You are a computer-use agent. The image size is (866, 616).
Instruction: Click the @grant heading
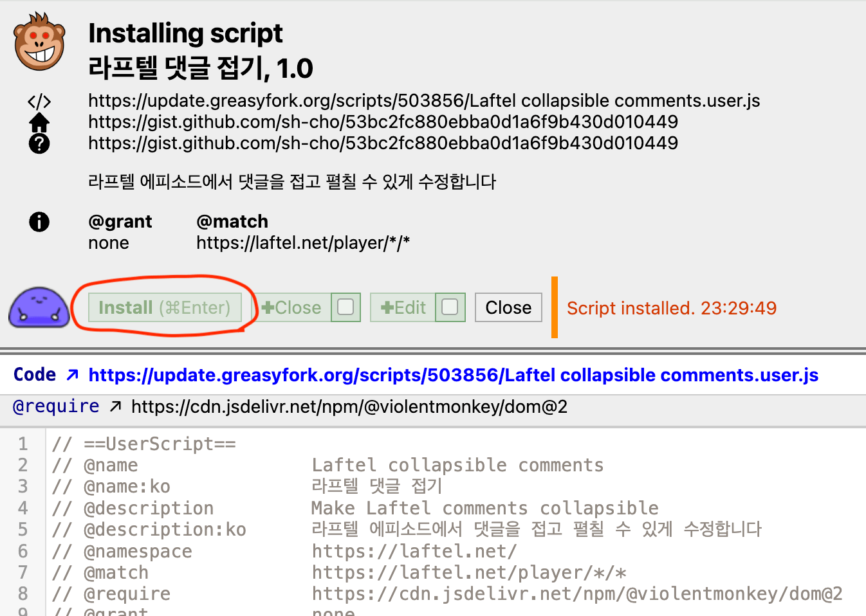(x=120, y=221)
